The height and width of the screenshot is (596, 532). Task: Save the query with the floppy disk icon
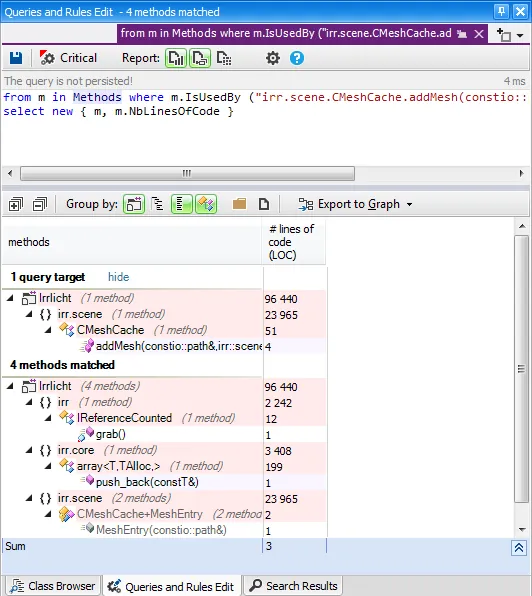[16, 58]
